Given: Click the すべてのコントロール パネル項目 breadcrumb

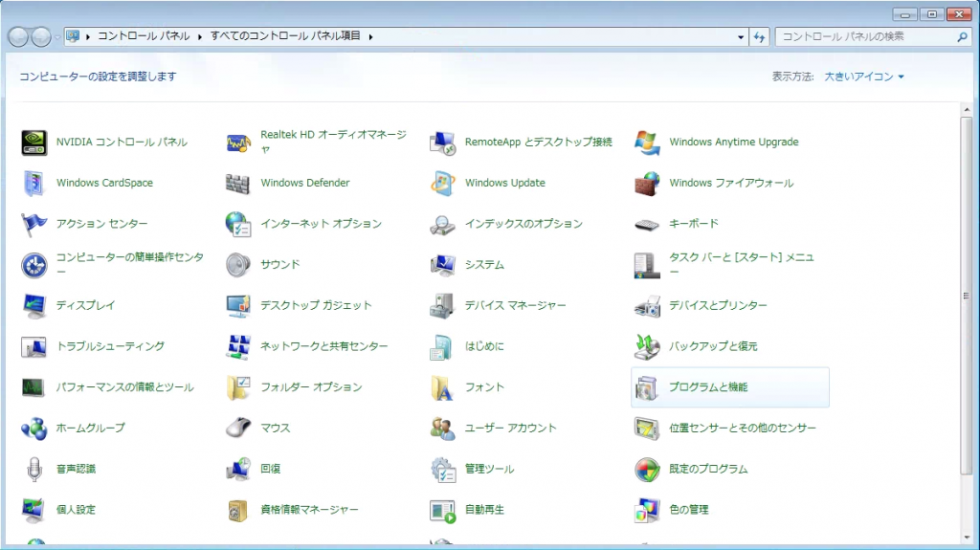Looking at the screenshot, I should [285, 36].
